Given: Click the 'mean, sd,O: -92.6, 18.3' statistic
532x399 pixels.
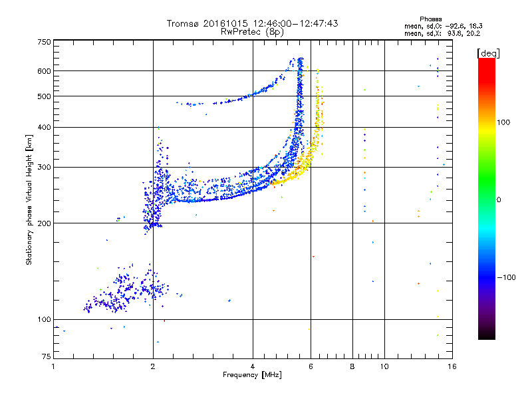Looking at the screenshot, I should tap(444, 26).
